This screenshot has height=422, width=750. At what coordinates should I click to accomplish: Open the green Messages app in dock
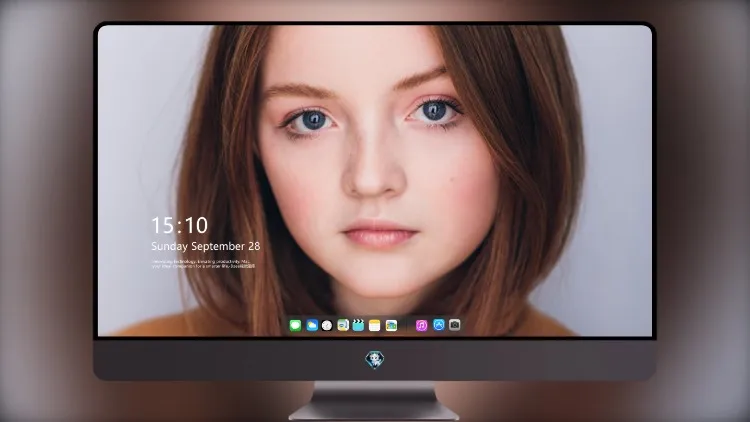[x=295, y=325]
